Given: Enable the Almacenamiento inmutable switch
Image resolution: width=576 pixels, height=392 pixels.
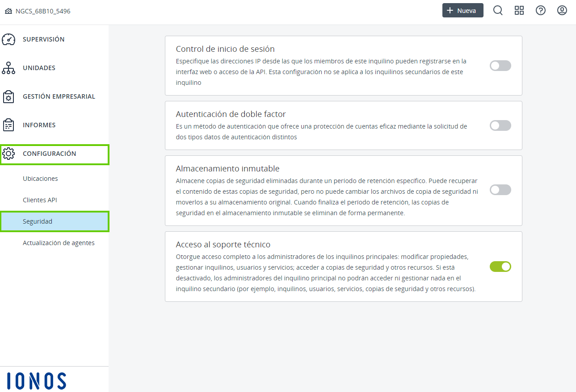Looking at the screenshot, I should click(x=500, y=190).
